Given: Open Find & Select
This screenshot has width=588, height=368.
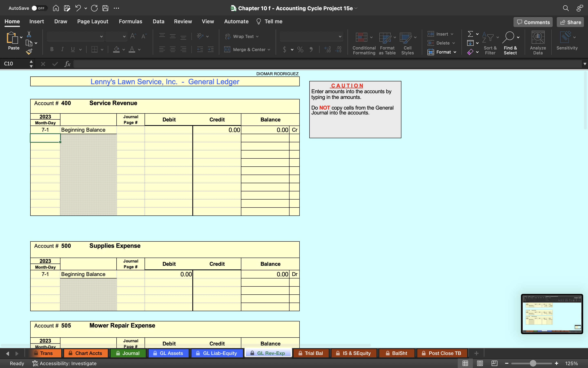Looking at the screenshot, I should (510, 44).
